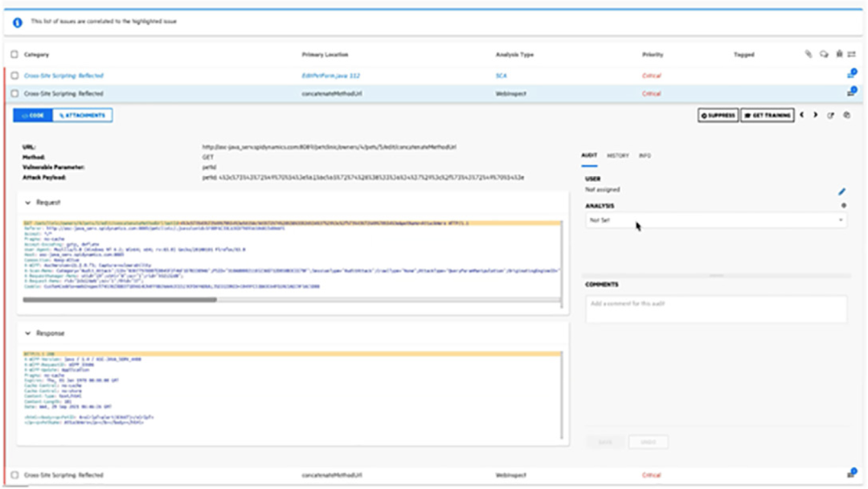Toggle the select-all issues checkbox
The image size is (868, 489).
tap(14, 54)
